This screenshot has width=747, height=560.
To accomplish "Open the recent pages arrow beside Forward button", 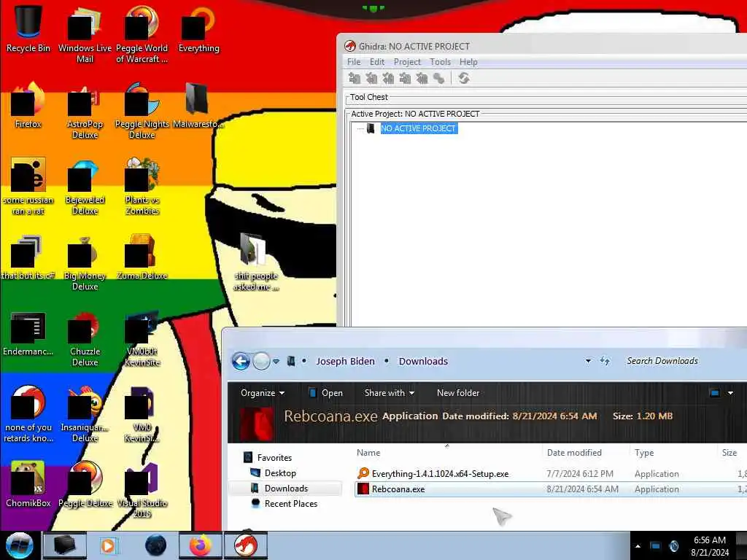I will click(x=276, y=362).
